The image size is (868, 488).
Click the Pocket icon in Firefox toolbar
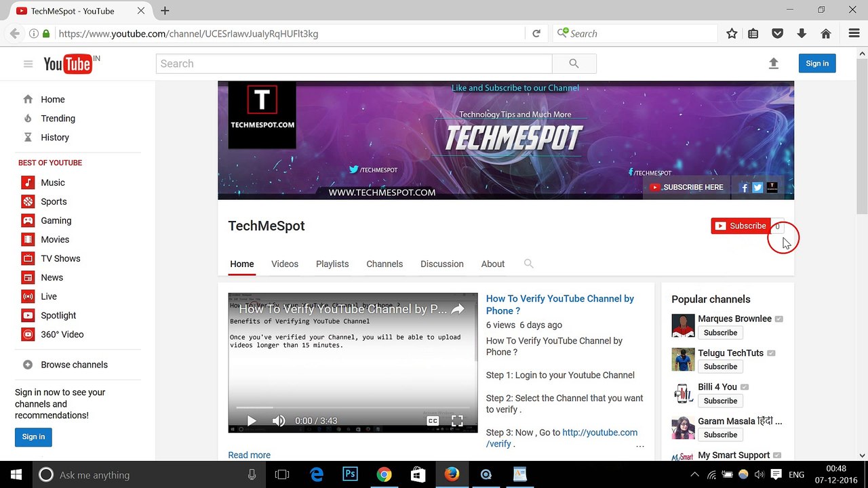[778, 34]
